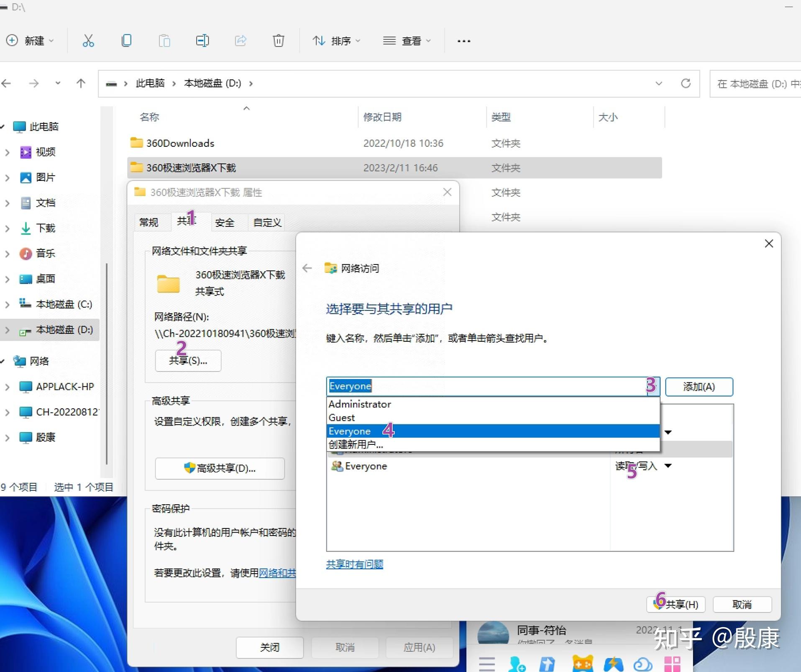
Task: Close the 网络访问 sharing dialog
Action: pos(769,244)
